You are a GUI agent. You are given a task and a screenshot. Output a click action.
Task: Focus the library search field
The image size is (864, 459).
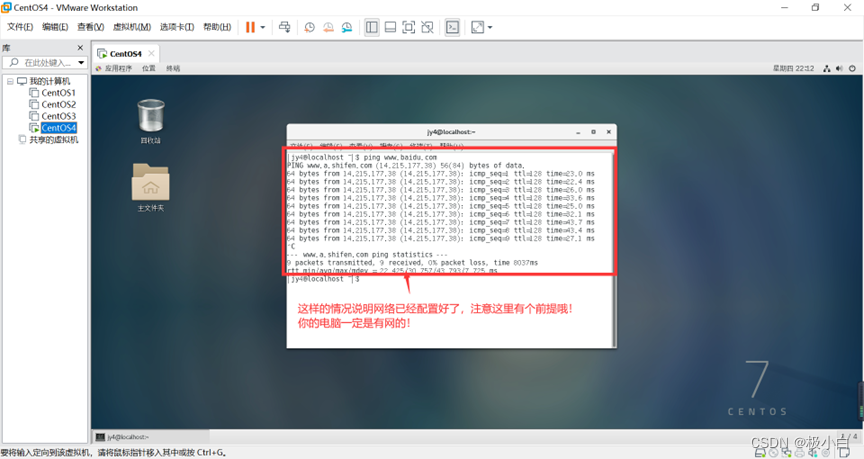tap(47, 63)
